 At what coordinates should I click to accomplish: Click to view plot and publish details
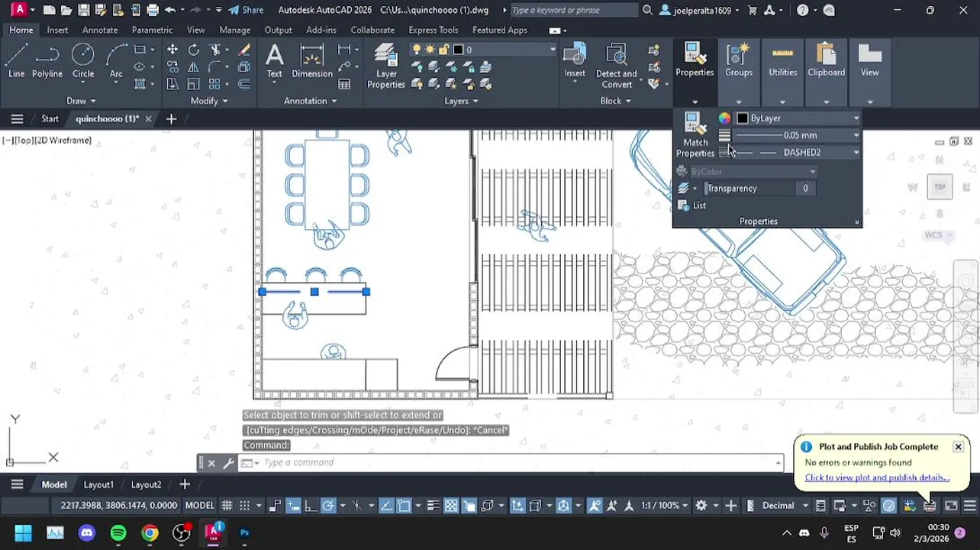click(877, 477)
